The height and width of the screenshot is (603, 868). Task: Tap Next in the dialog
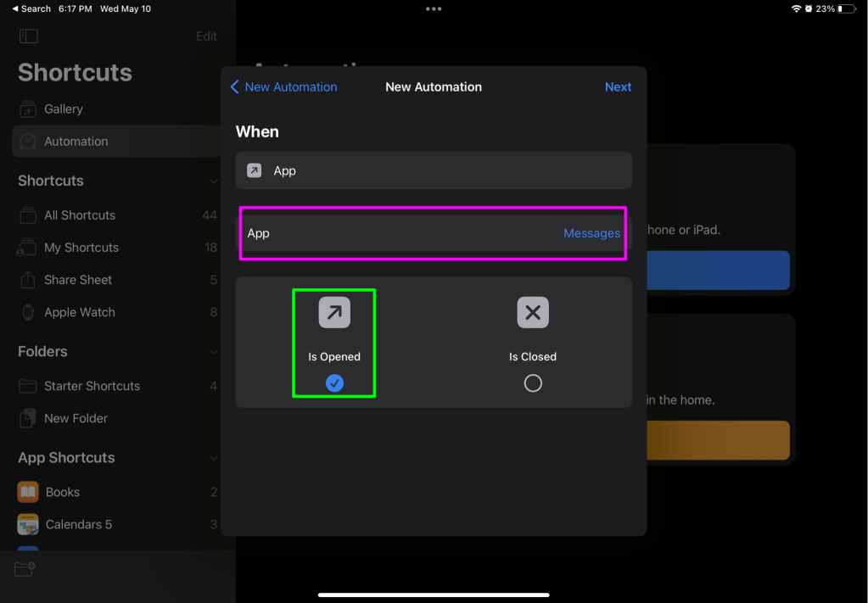pos(618,87)
